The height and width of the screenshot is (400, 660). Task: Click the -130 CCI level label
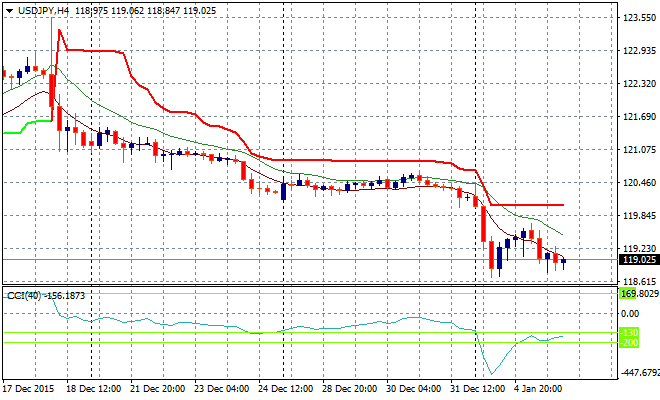pyautogui.click(x=629, y=333)
